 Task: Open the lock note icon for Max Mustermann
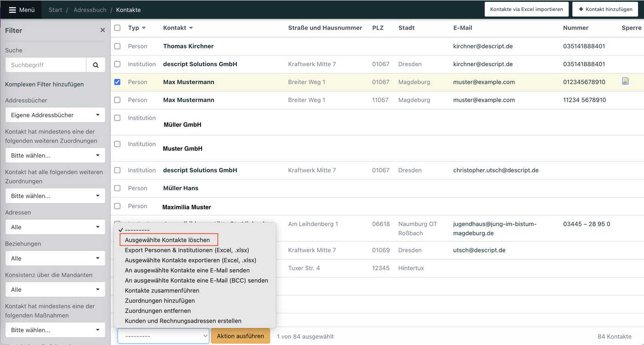tap(626, 81)
